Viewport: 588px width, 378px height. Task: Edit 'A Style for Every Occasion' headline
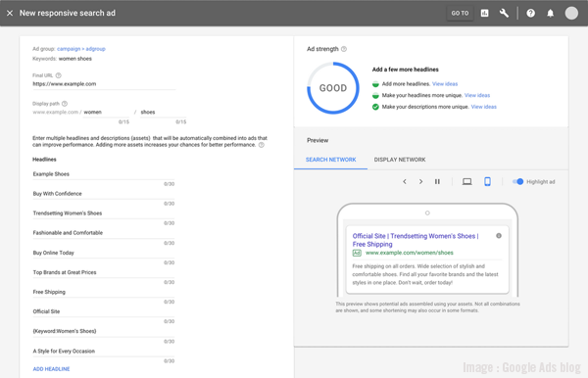tap(104, 351)
